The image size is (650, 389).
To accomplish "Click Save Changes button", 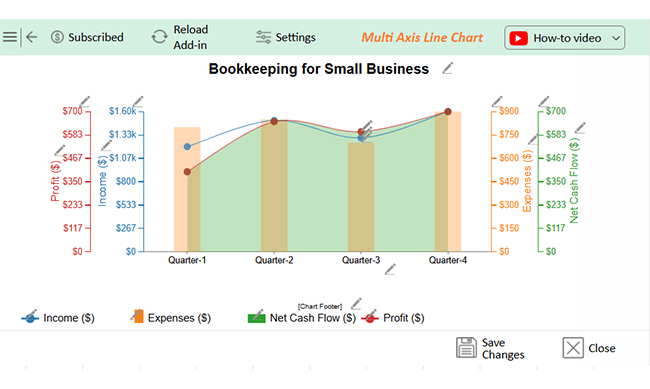I will 490,348.
